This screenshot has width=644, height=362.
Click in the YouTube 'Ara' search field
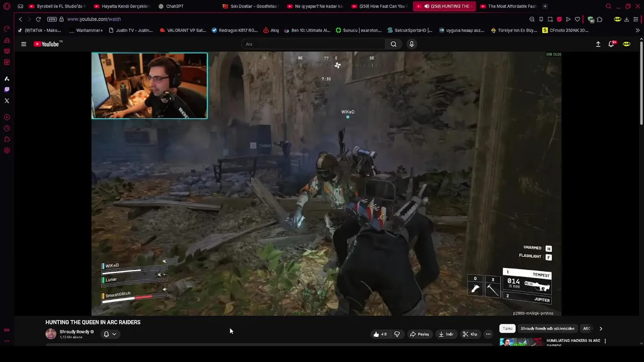313,44
